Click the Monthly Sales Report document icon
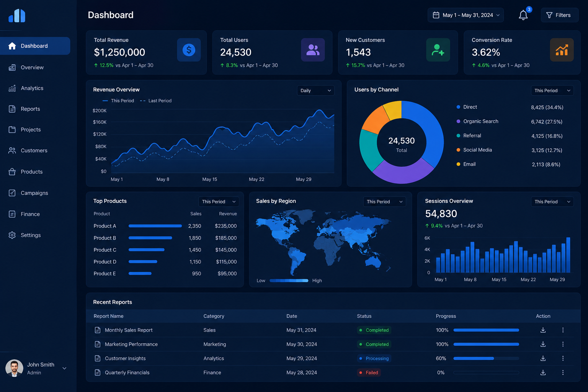This screenshot has height=392, width=588. (x=98, y=330)
